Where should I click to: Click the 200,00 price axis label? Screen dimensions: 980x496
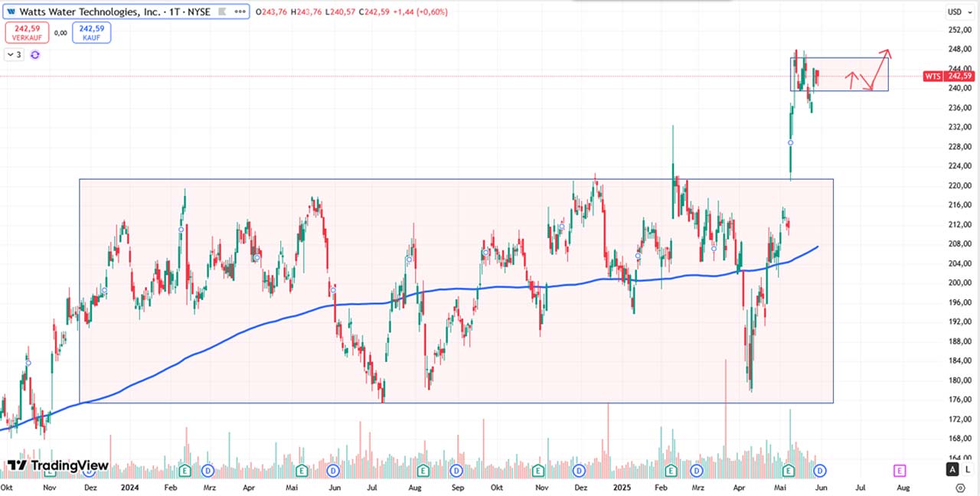[x=959, y=283]
